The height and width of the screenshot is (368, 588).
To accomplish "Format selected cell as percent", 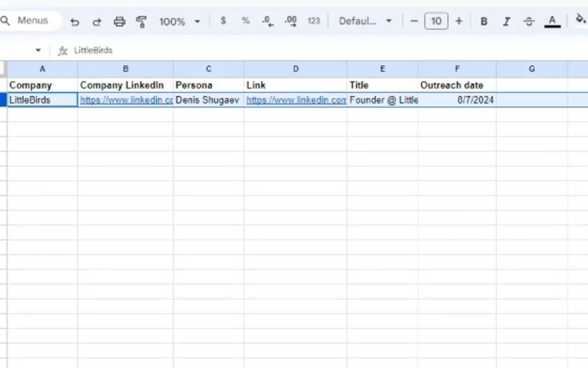I will coord(245,21).
